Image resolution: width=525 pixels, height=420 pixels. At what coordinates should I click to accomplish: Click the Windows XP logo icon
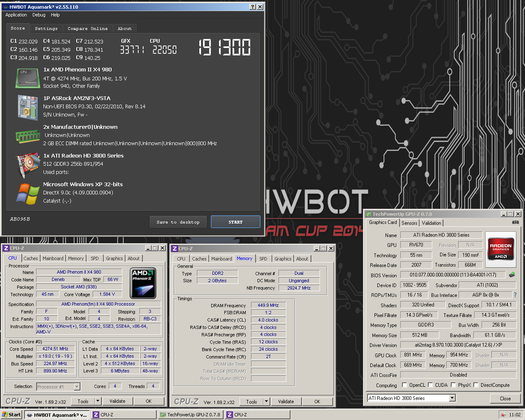tap(27, 194)
